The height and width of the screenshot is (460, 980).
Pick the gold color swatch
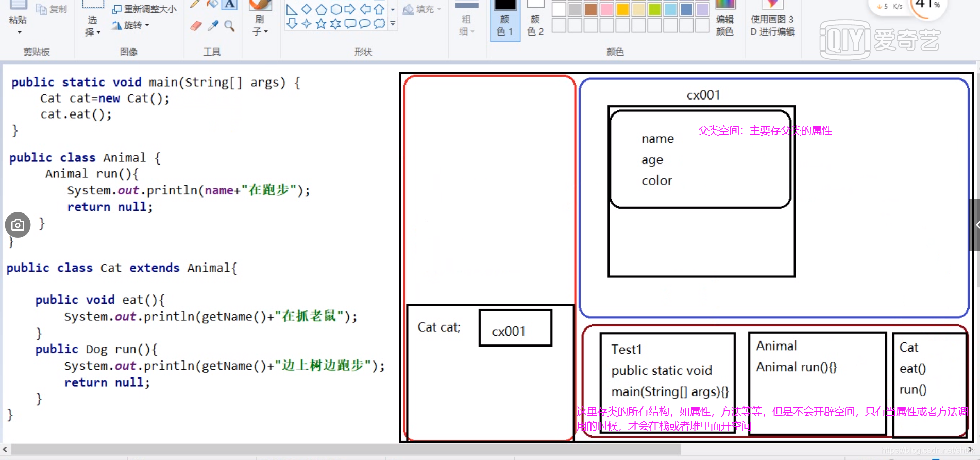623,9
